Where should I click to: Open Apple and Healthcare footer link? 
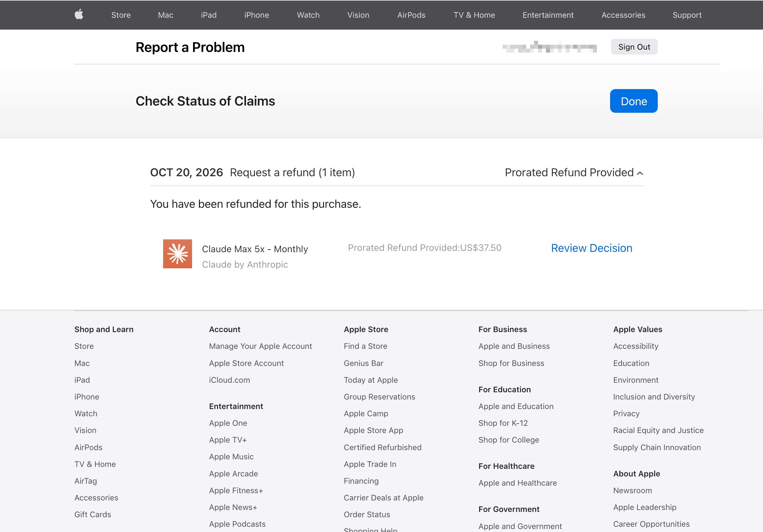click(518, 483)
